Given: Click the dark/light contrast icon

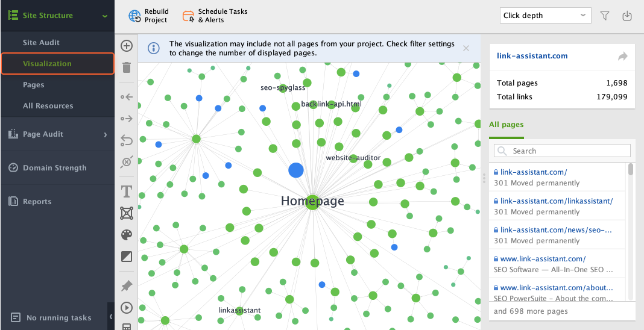Looking at the screenshot, I should 127,257.
